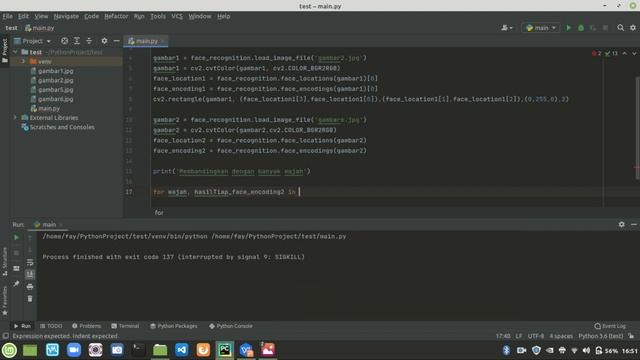Hide the Run tool window

(x=633, y=224)
